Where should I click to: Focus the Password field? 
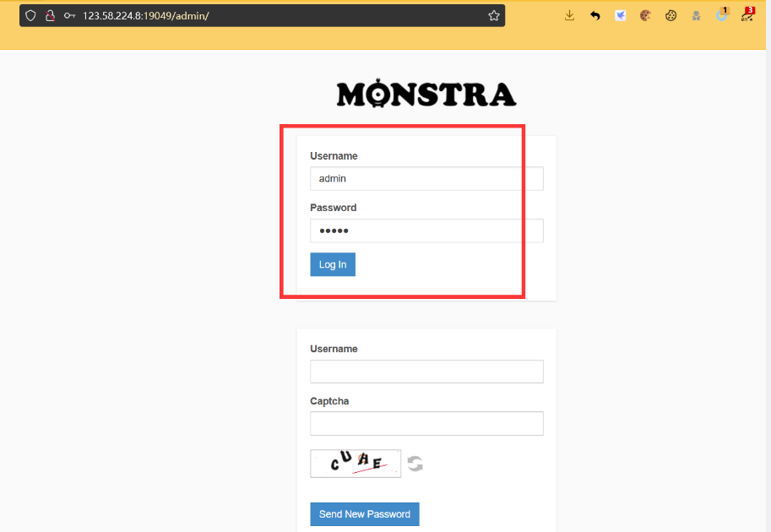tap(426, 231)
